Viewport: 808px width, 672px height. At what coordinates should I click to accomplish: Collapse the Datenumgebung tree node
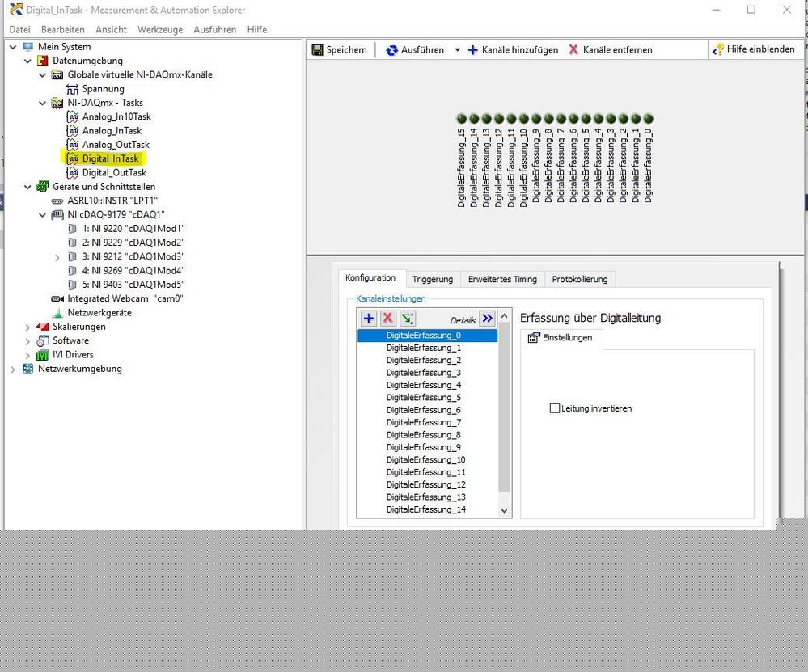click(27, 61)
